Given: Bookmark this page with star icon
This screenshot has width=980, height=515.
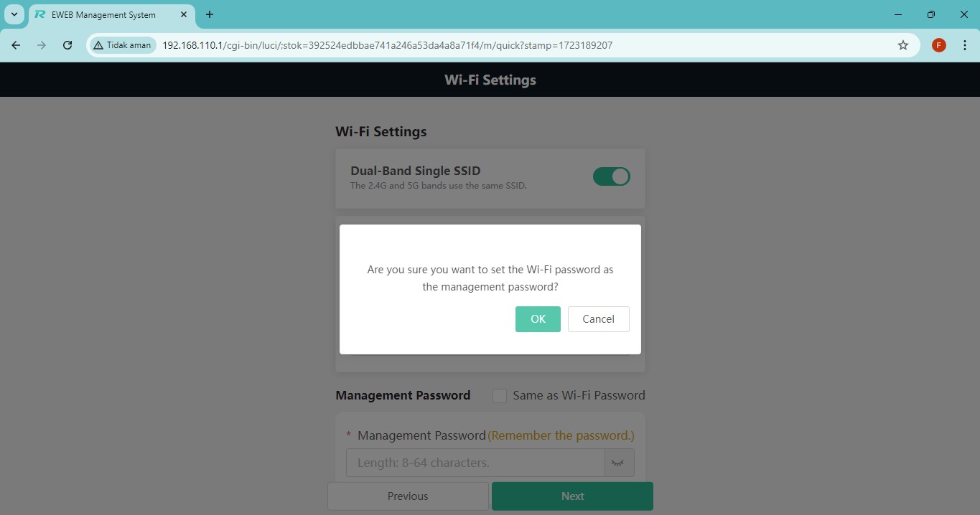Looking at the screenshot, I should click(x=903, y=45).
